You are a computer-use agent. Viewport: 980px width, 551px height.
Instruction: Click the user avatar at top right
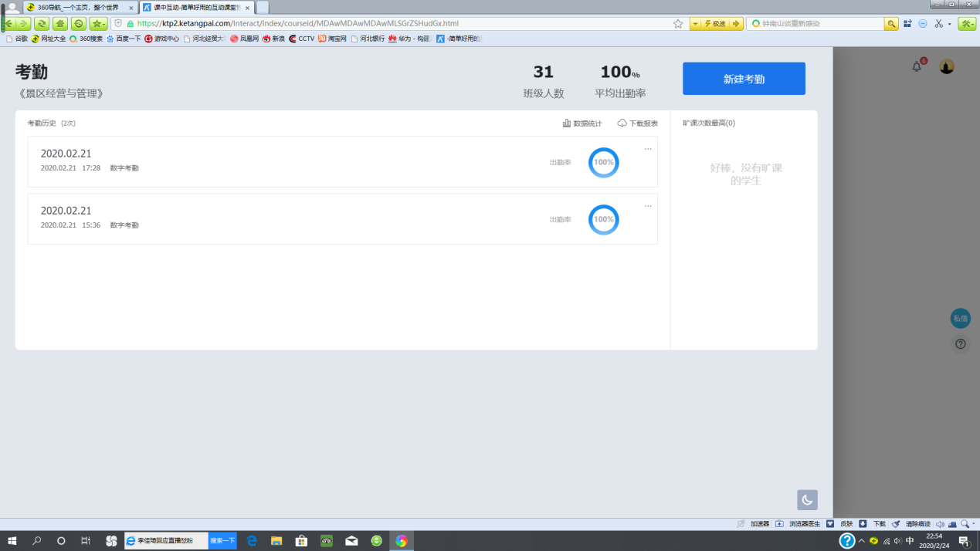click(x=946, y=67)
